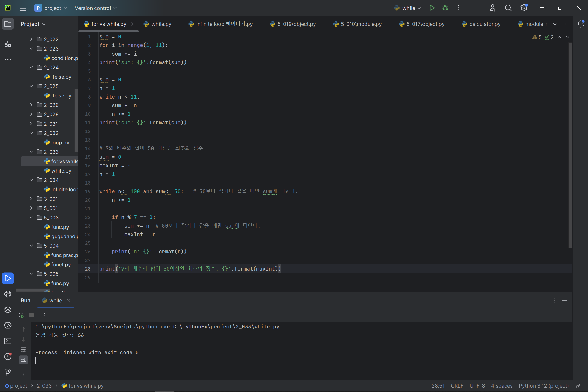Open gugudand file in project tree
This screenshot has width=588, height=392.
(x=62, y=236)
